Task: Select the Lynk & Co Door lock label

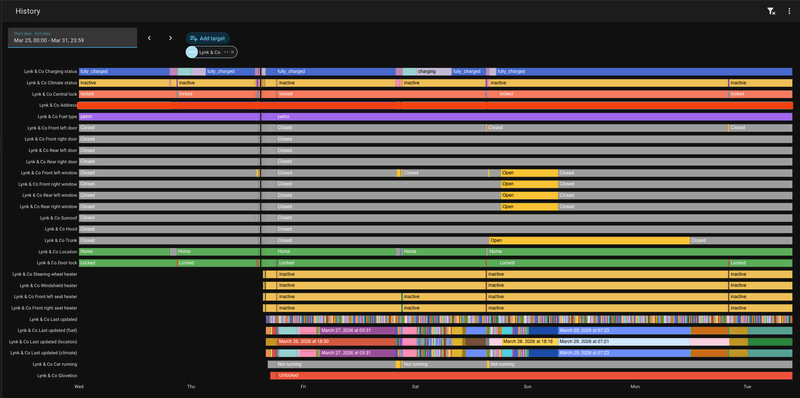Action: (57, 263)
